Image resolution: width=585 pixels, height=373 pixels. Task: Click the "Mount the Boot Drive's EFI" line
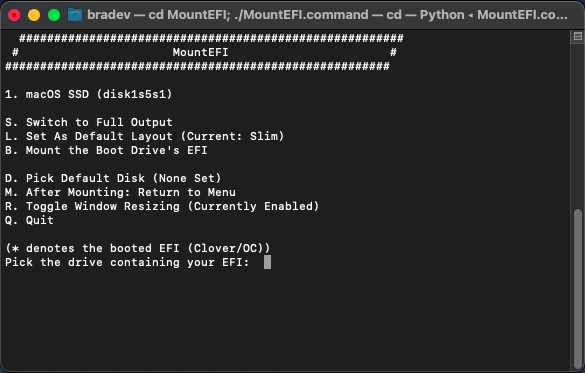pos(106,150)
